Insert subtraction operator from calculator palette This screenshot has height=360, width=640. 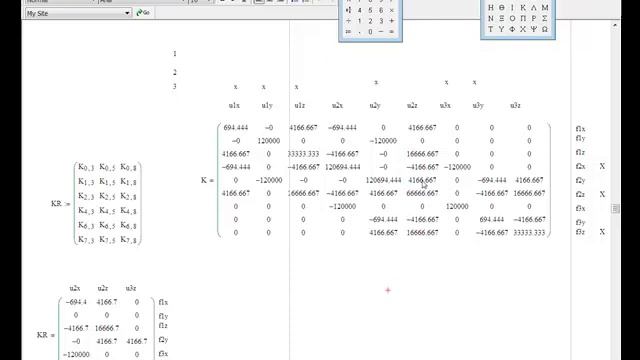(x=381, y=31)
